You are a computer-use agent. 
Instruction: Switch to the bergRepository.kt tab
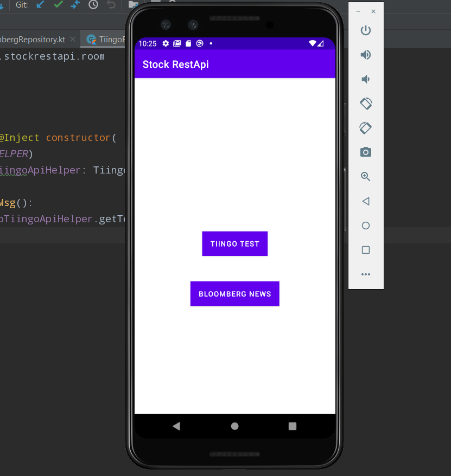(x=33, y=40)
